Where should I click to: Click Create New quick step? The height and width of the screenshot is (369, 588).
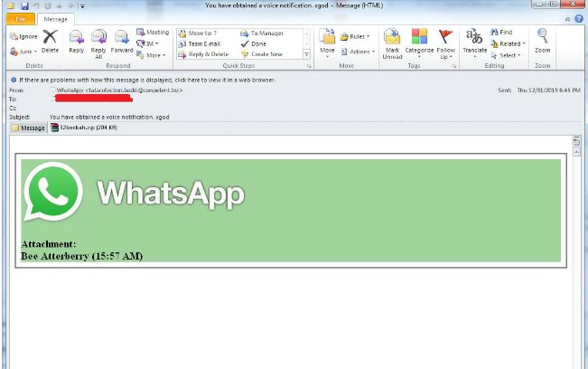pos(261,54)
